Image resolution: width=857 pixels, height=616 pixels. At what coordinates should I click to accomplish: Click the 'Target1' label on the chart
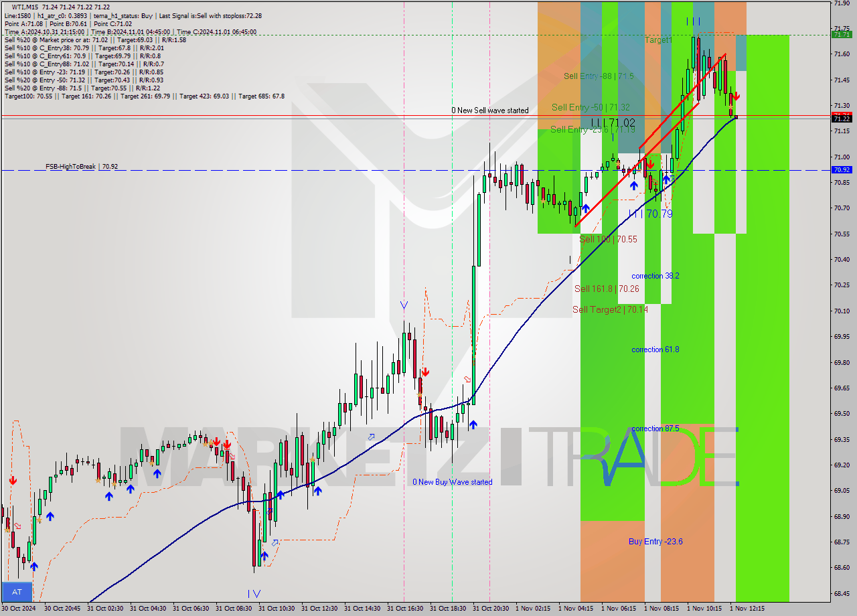[x=658, y=40]
